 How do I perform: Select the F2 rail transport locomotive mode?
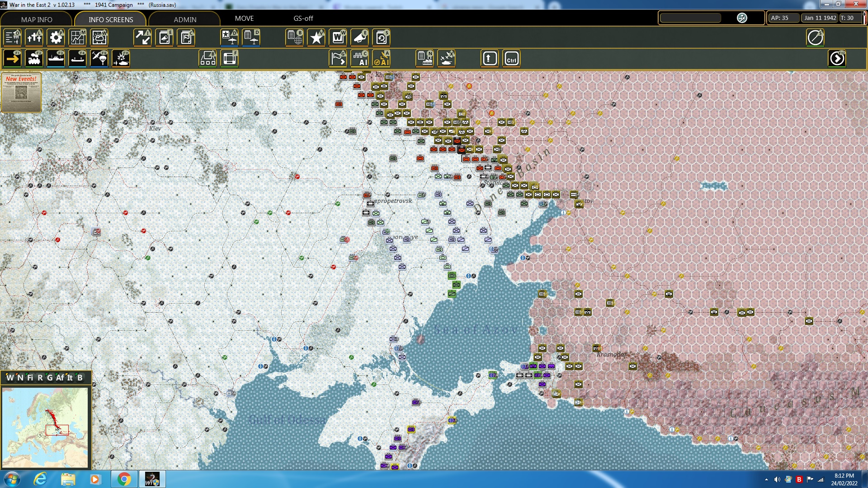coord(34,59)
